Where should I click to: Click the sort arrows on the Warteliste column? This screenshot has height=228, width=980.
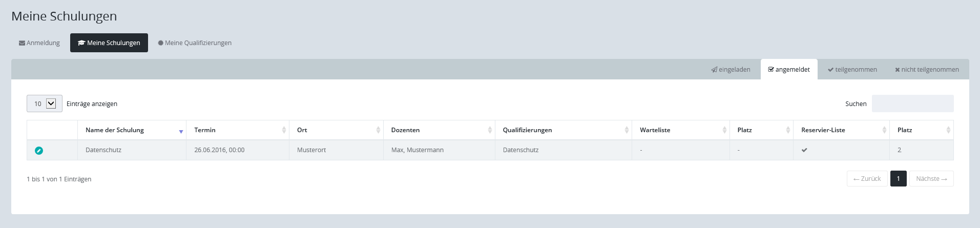point(724,130)
